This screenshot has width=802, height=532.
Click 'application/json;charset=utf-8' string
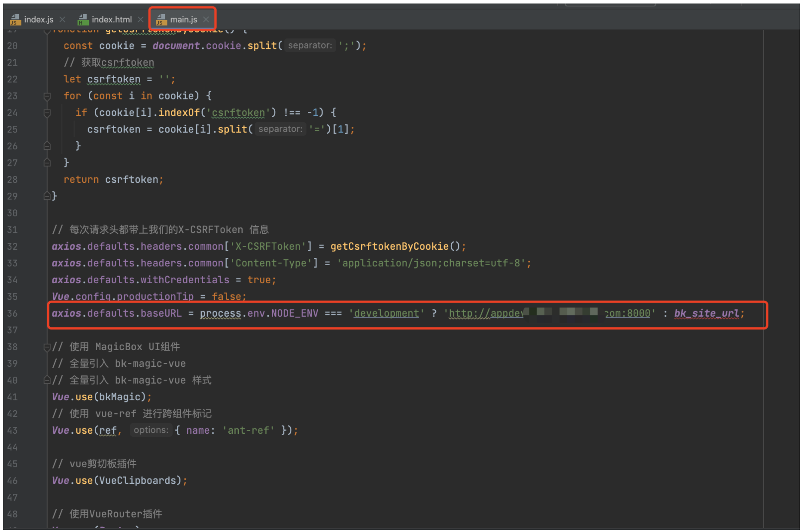tap(431, 263)
